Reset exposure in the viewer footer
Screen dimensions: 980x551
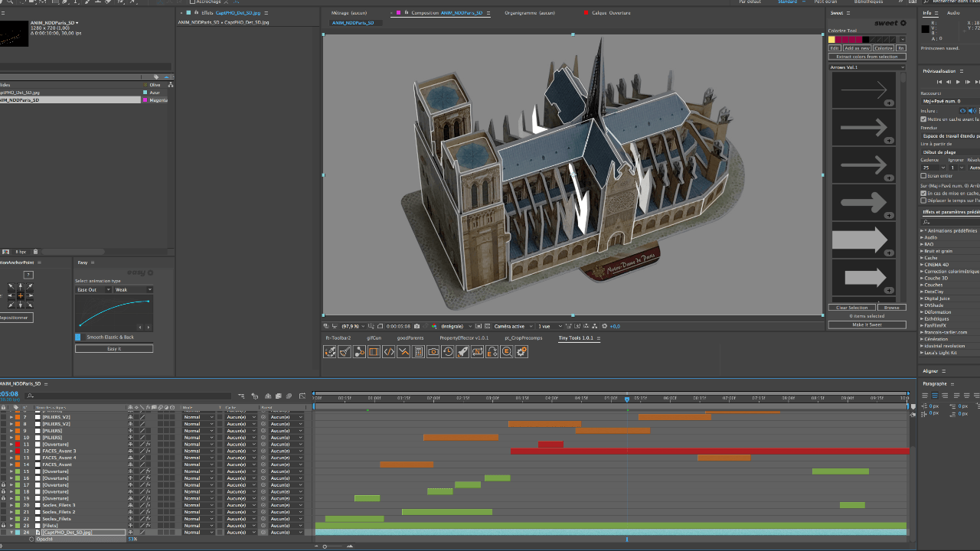[603, 326]
